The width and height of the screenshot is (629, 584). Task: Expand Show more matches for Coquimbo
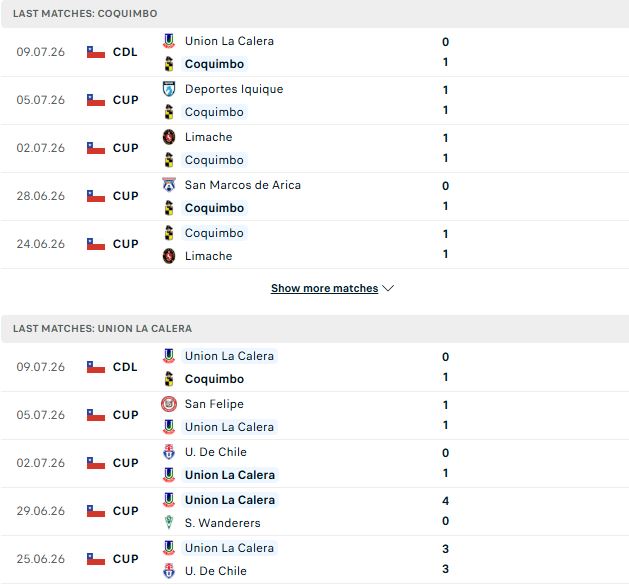tap(325, 288)
